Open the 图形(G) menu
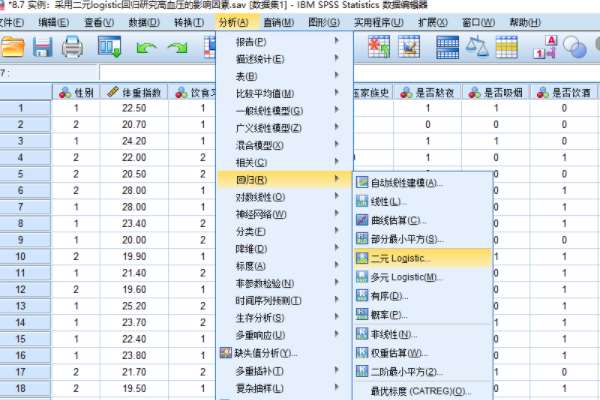This screenshot has width=600, height=400. pyautogui.click(x=324, y=23)
